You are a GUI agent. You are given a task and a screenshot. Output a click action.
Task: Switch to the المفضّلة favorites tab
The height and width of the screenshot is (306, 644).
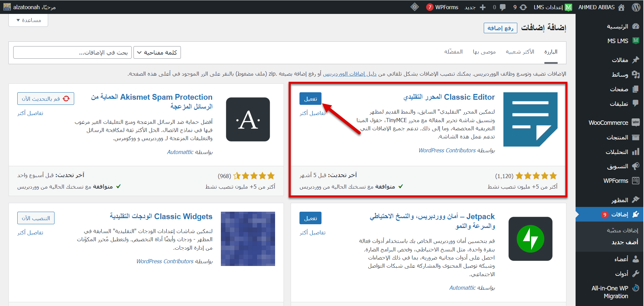pos(453,52)
